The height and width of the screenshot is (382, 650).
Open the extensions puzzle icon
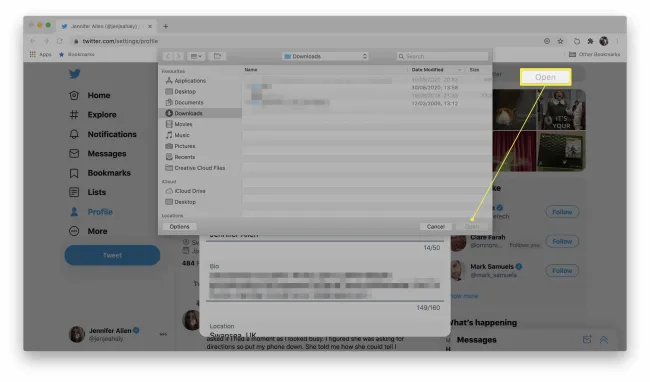coord(590,41)
